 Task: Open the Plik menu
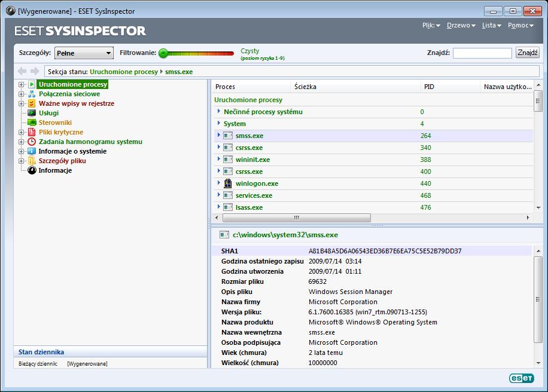tap(431, 25)
